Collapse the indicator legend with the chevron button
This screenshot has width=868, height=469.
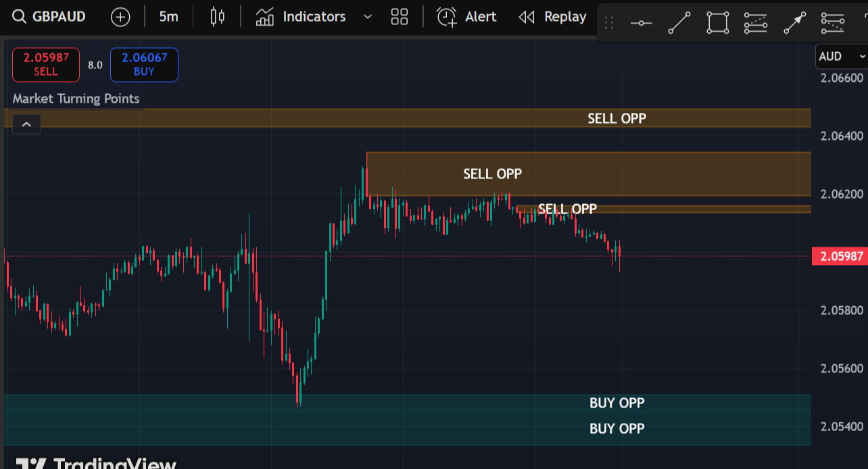point(26,124)
